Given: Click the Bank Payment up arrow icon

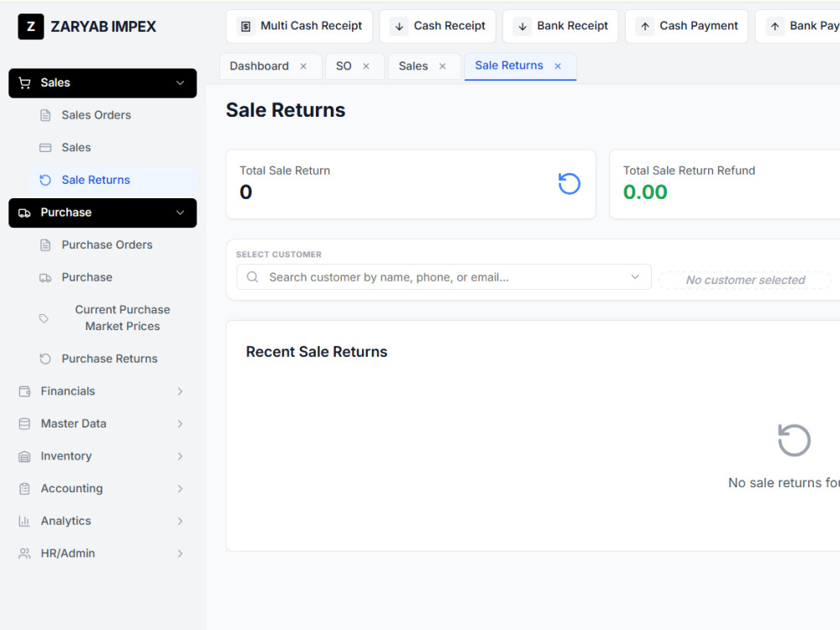Looking at the screenshot, I should 774,26.
